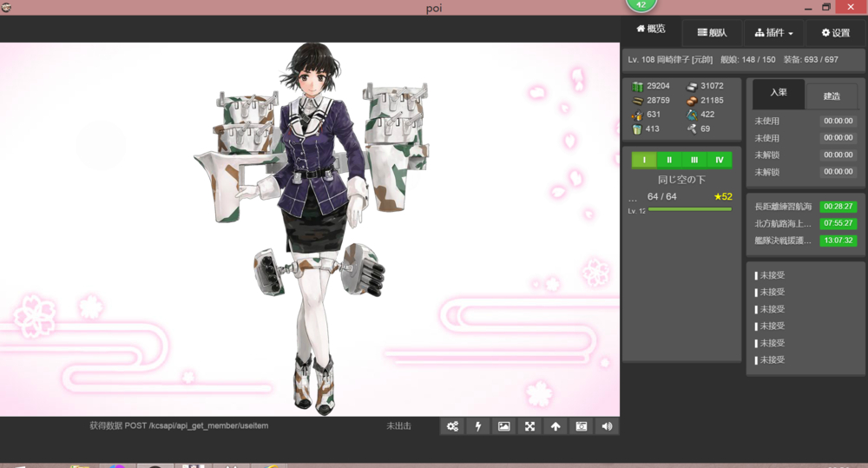Screen dimensions: 868x468
Task: Click the 艦隊決戦援護 expedition entry
Action: coord(783,241)
